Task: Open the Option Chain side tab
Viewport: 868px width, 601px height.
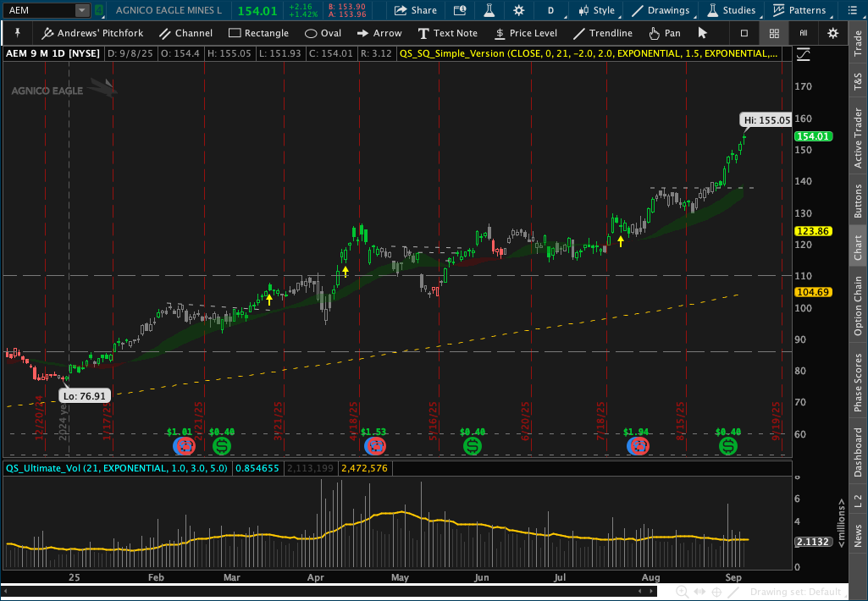Action: 858,306
